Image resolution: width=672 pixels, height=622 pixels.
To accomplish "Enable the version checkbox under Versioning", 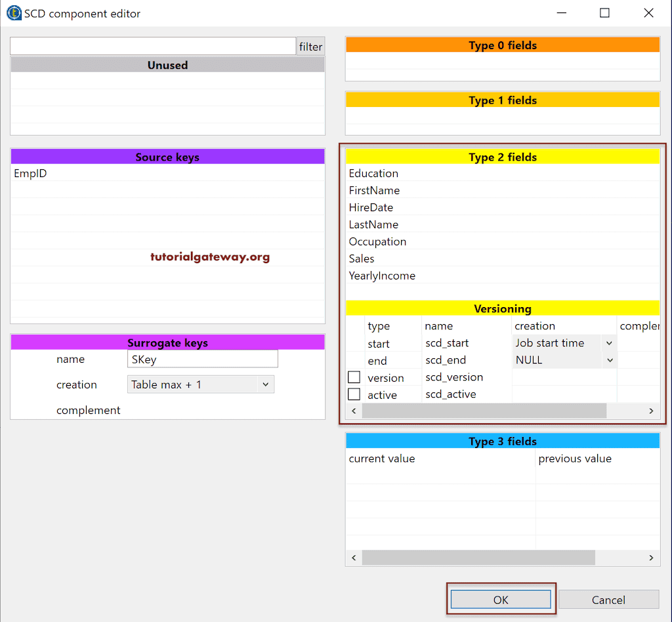I will point(354,377).
